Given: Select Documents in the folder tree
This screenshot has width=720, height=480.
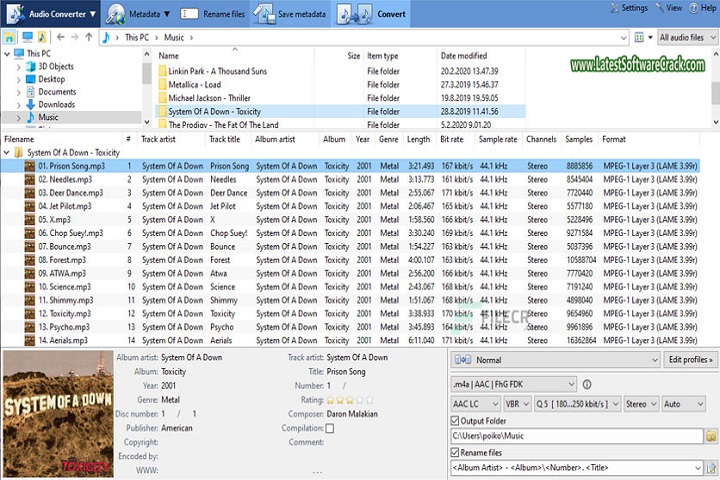Looking at the screenshot, I should click(57, 92).
